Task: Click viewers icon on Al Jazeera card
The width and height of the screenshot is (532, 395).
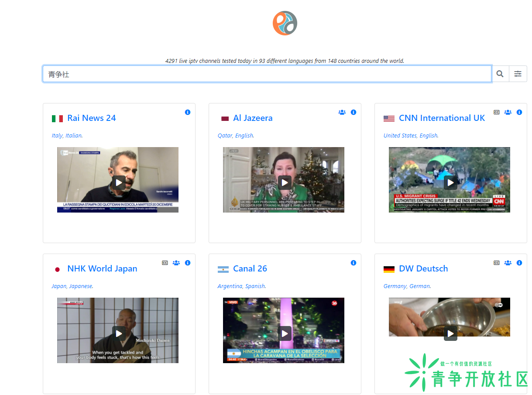Action: pyautogui.click(x=342, y=112)
